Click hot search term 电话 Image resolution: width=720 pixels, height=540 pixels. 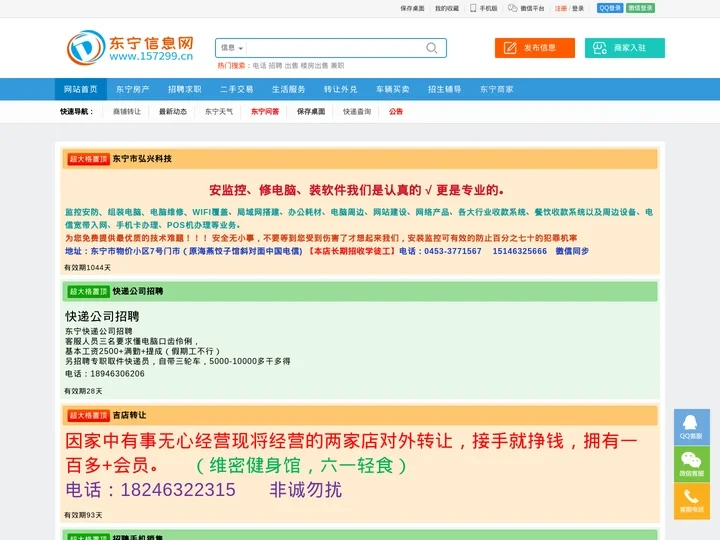coord(259,66)
